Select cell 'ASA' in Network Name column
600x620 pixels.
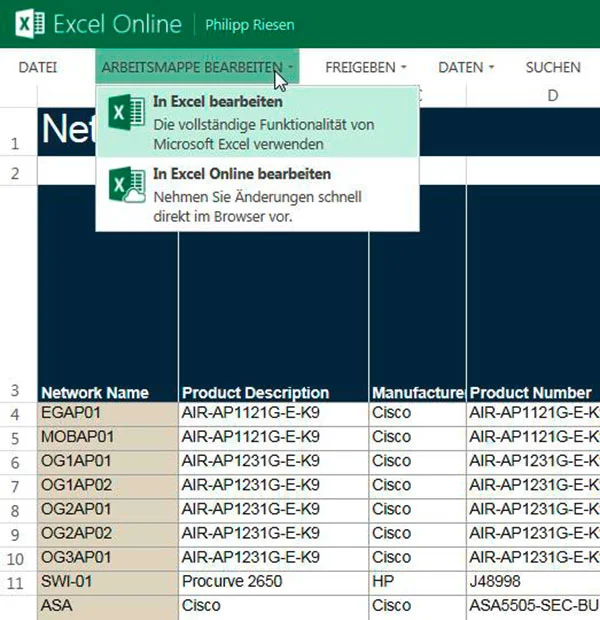pyautogui.click(x=108, y=607)
